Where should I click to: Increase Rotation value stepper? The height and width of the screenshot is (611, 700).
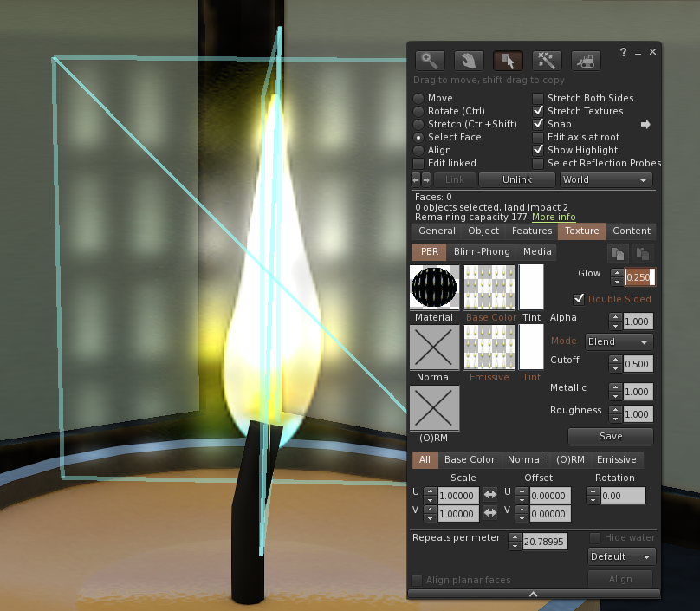pyautogui.click(x=593, y=491)
